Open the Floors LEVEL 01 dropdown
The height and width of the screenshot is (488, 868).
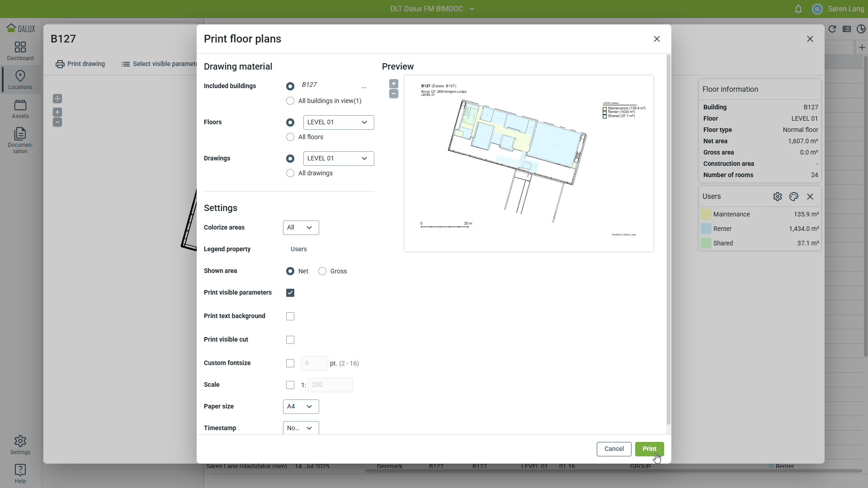(x=338, y=122)
